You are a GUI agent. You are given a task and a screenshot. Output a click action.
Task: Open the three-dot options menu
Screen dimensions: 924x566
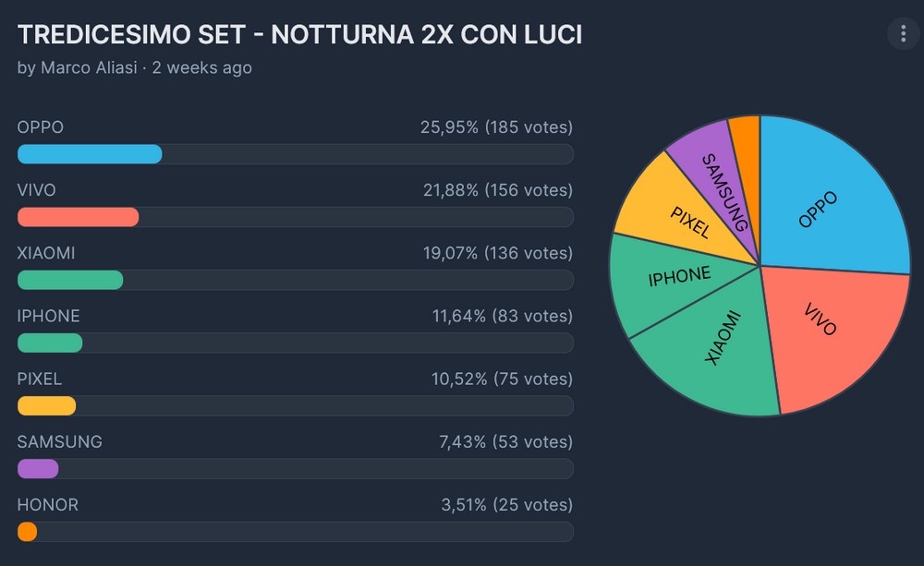[x=903, y=34]
